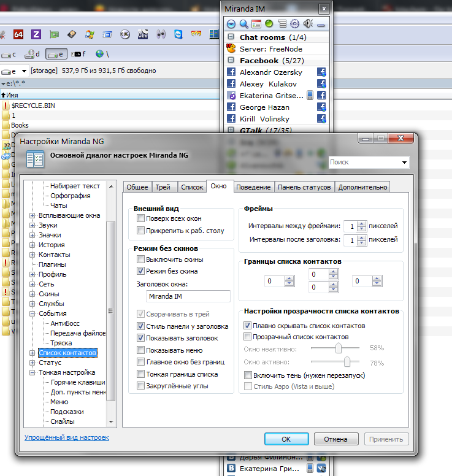Image resolution: width=452 pixels, height=476 pixels.
Task: Click Facebook icon beside Alexandr Ozersky
Action: [231, 72]
